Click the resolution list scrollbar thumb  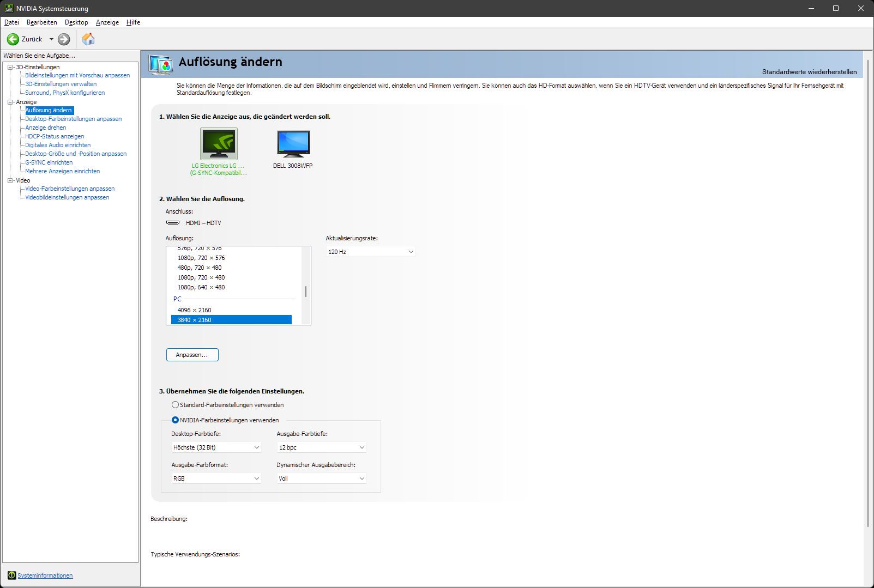click(x=306, y=292)
